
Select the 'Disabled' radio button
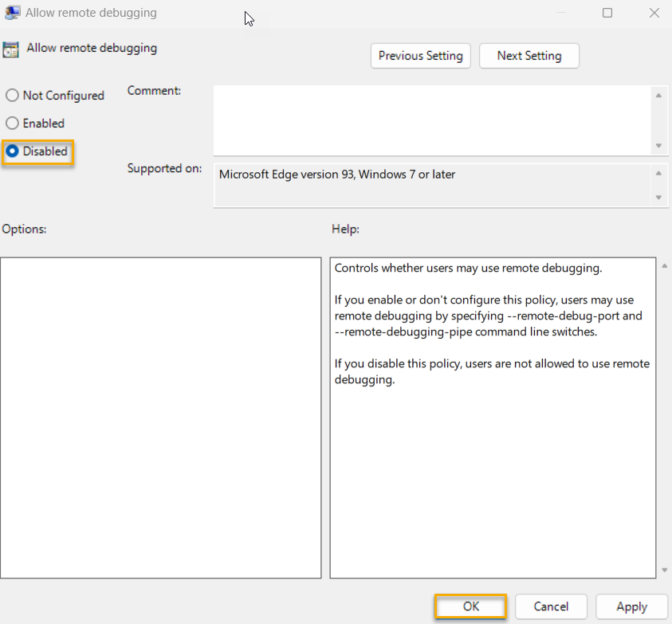coord(12,151)
